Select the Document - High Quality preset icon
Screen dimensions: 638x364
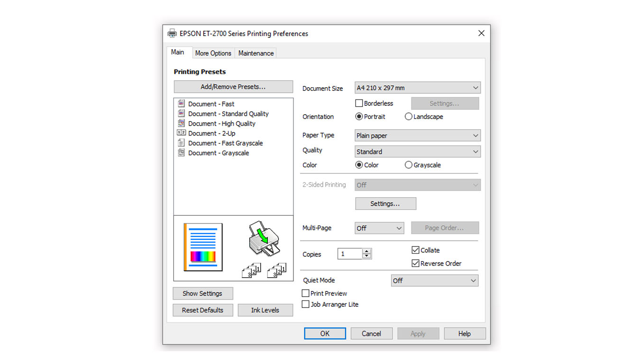pos(181,123)
